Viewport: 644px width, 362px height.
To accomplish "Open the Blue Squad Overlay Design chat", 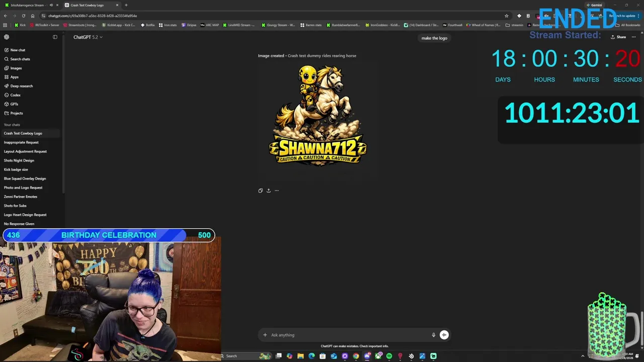I will click(30, 178).
